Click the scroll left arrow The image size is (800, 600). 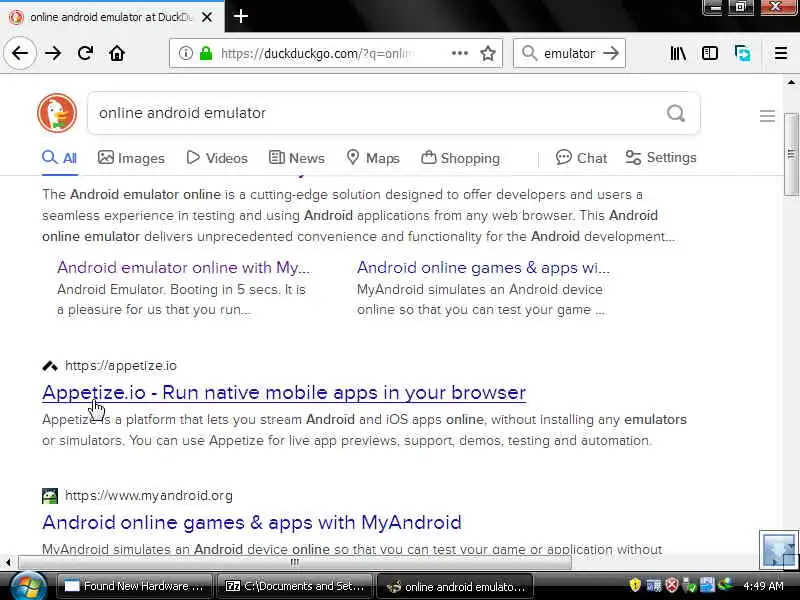[x=8, y=563]
